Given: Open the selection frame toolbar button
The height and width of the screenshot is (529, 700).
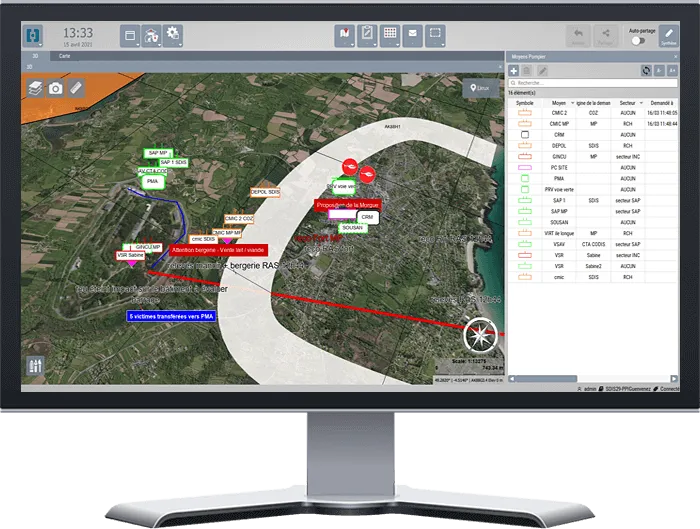Looking at the screenshot, I should coord(435,36).
